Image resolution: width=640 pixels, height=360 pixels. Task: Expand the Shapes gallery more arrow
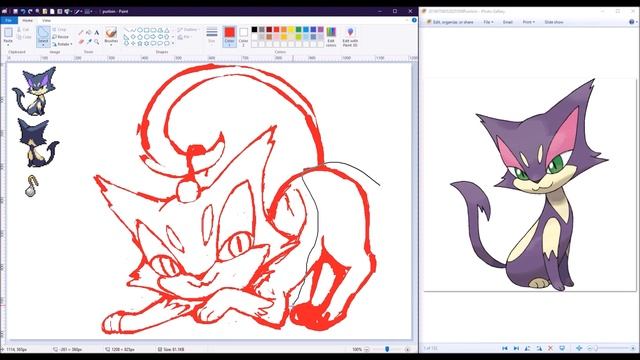[x=173, y=43]
